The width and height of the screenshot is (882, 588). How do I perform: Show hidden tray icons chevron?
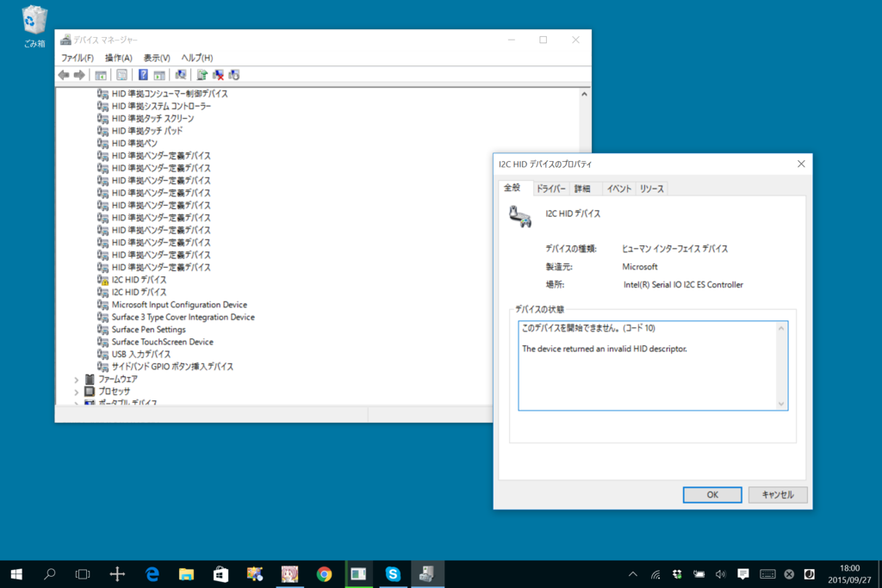[633, 574]
